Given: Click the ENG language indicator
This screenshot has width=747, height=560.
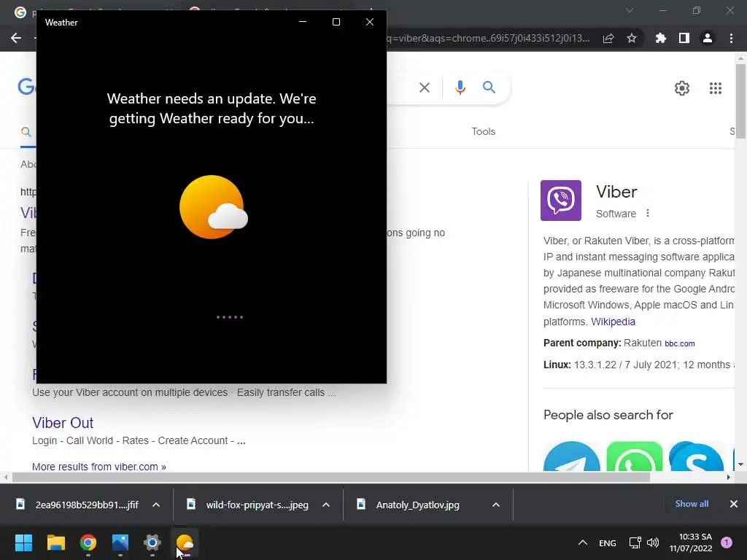Looking at the screenshot, I should [608, 542].
